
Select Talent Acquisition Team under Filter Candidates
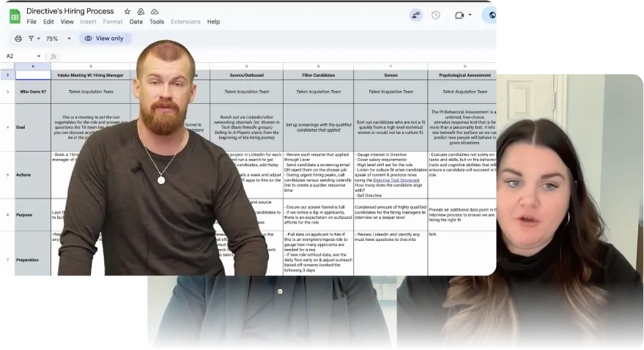(318, 92)
